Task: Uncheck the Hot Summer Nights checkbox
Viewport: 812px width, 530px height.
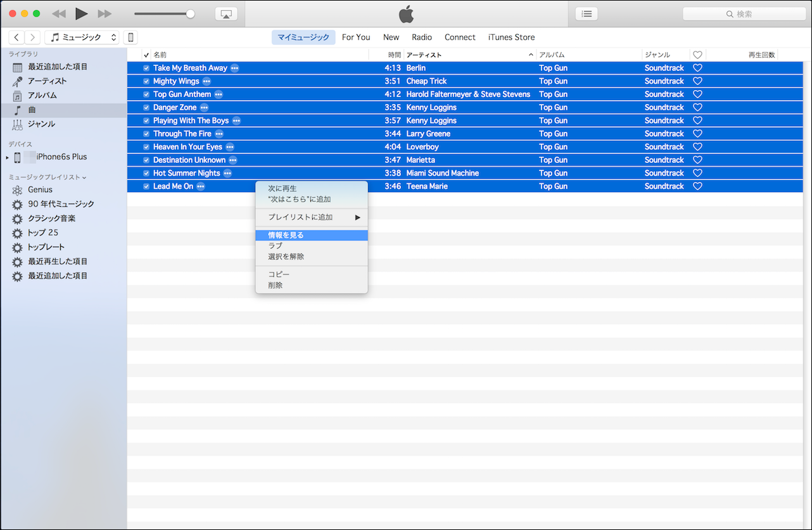Action: tap(146, 173)
